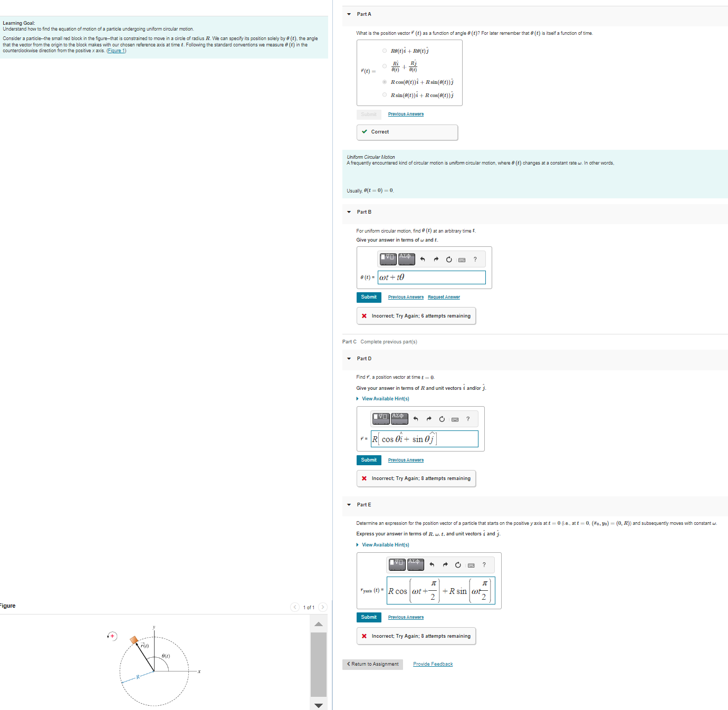Open the math template palette in Part B

388,259
